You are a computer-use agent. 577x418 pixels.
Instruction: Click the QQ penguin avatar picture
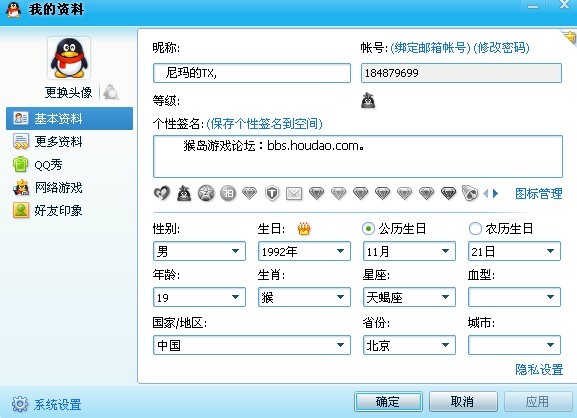[69, 58]
